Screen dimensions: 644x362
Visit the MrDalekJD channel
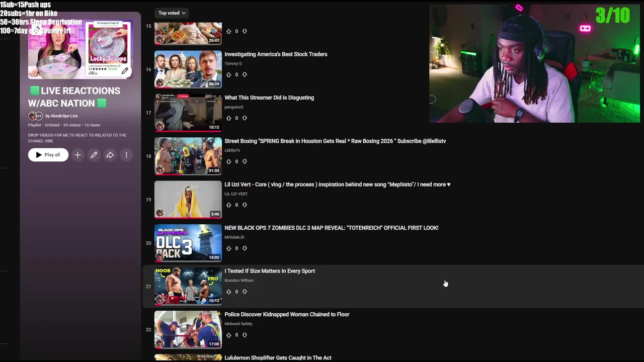[x=234, y=237]
